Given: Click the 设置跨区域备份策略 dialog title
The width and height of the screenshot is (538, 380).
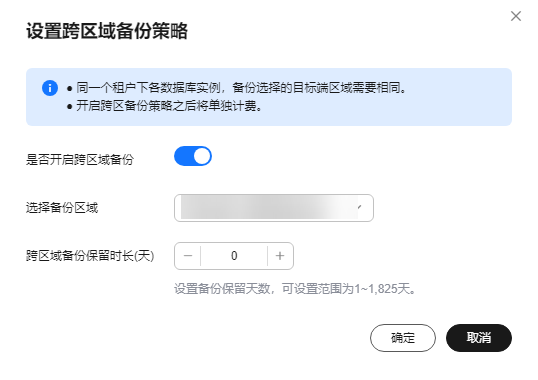Looking at the screenshot, I should click(107, 31).
